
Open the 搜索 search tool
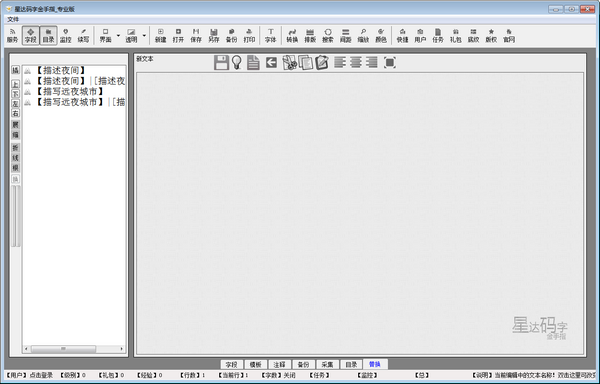[328, 36]
